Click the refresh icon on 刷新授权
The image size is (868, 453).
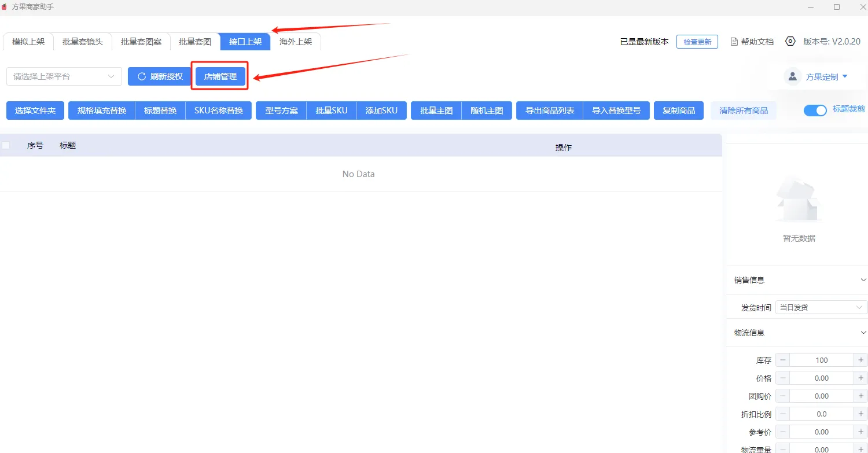pyautogui.click(x=142, y=76)
